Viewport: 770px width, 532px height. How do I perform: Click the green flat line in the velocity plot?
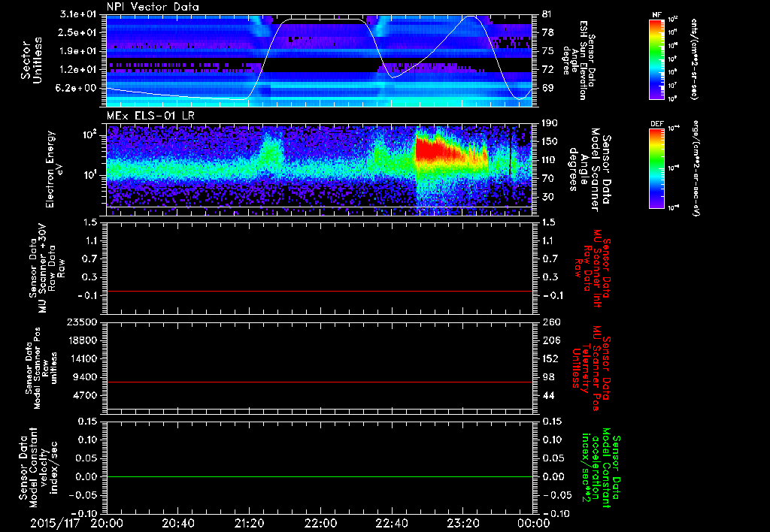click(320, 476)
